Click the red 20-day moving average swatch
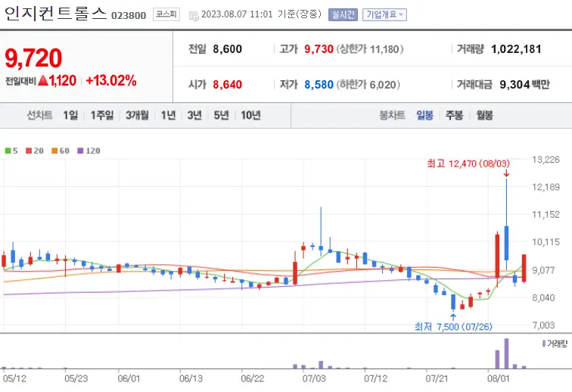 pyautogui.click(x=29, y=151)
